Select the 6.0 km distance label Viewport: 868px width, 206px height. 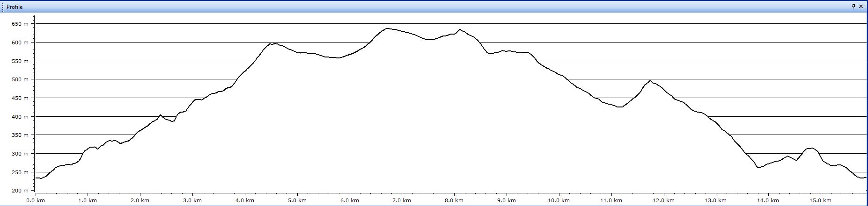point(349,200)
